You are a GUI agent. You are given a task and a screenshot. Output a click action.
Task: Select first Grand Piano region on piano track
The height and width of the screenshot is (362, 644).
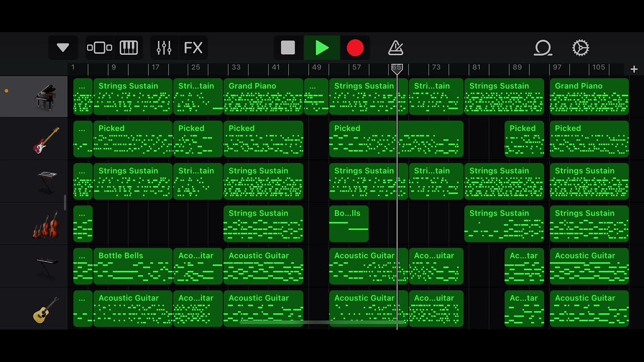tap(263, 97)
